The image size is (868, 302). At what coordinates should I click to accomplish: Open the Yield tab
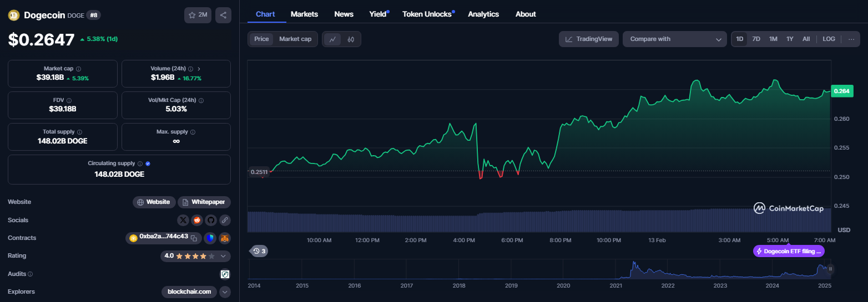coord(379,14)
